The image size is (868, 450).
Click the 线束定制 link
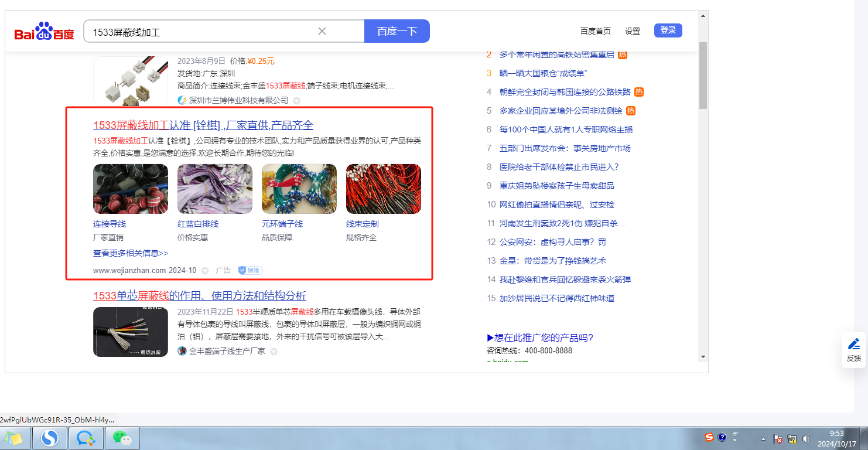click(x=363, y=224)
